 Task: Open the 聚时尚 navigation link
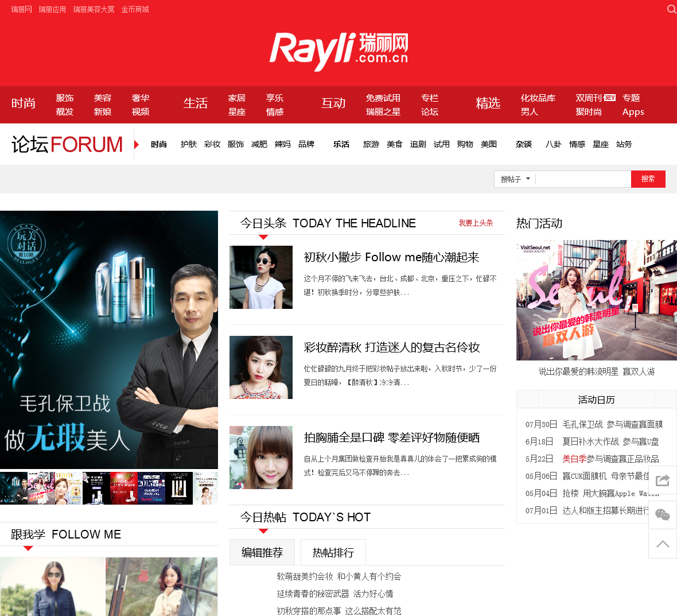coord(589,112)
